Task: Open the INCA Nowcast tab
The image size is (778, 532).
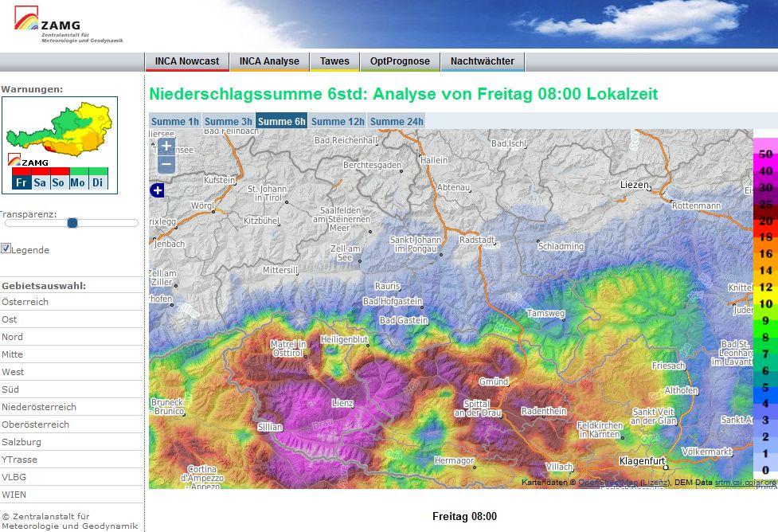Action: click(187, 61)
